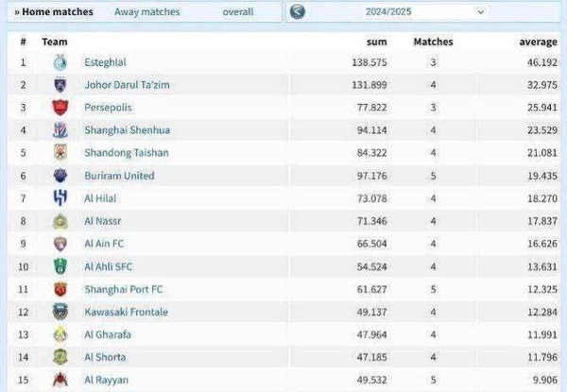567x392 pixels.
Task: Click the round blue back arrow icon
Action: (298, 11)
